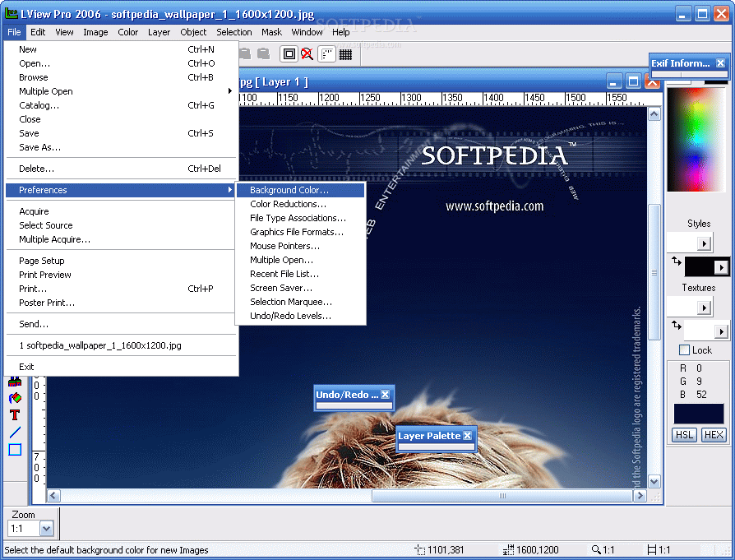Click the vertical scrollbar down arrow
735x560 pixels.
coord(654,481)
